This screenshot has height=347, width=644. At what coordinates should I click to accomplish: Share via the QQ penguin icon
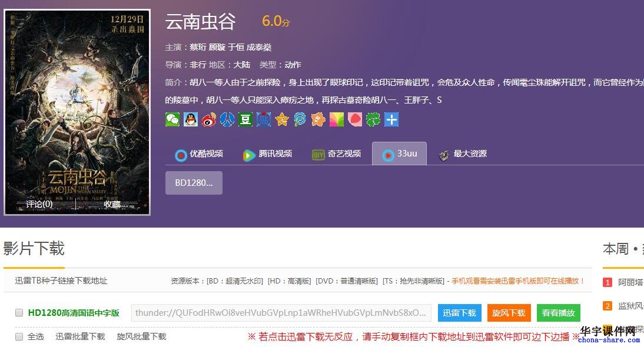191,119
